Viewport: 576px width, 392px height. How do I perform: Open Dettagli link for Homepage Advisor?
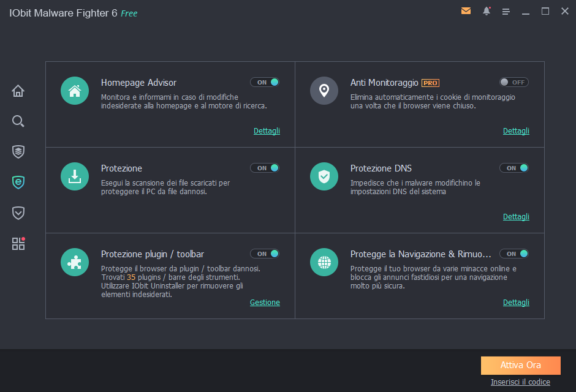click(x=267, y=131)
